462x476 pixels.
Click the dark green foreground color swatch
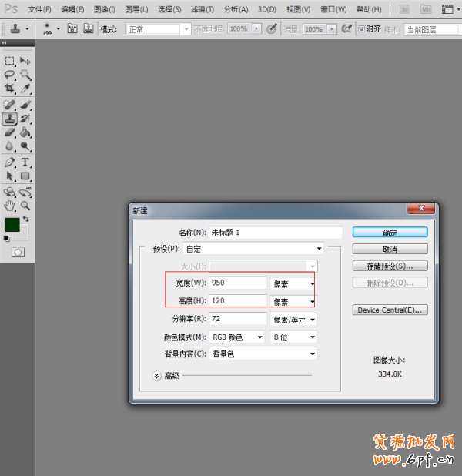click(12, 225)
